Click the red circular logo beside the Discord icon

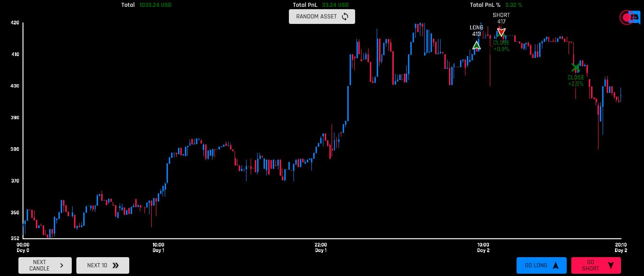626,17
